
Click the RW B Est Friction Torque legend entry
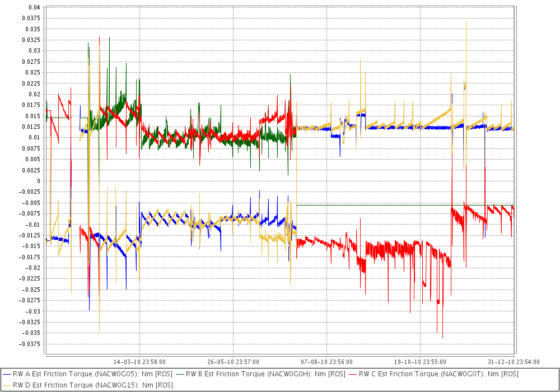tap(260, 374)
